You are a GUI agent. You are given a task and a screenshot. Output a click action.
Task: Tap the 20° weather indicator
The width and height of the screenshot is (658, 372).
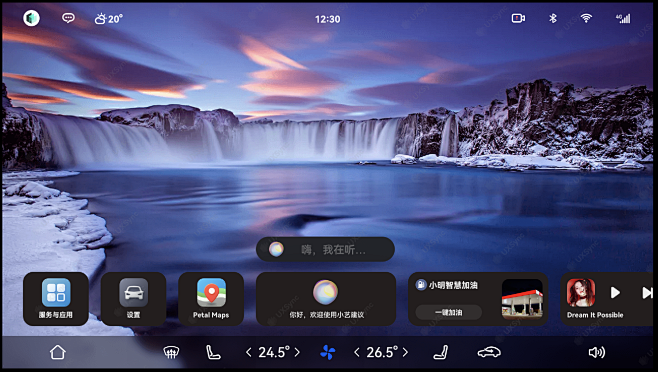click(x=109, y=19)
